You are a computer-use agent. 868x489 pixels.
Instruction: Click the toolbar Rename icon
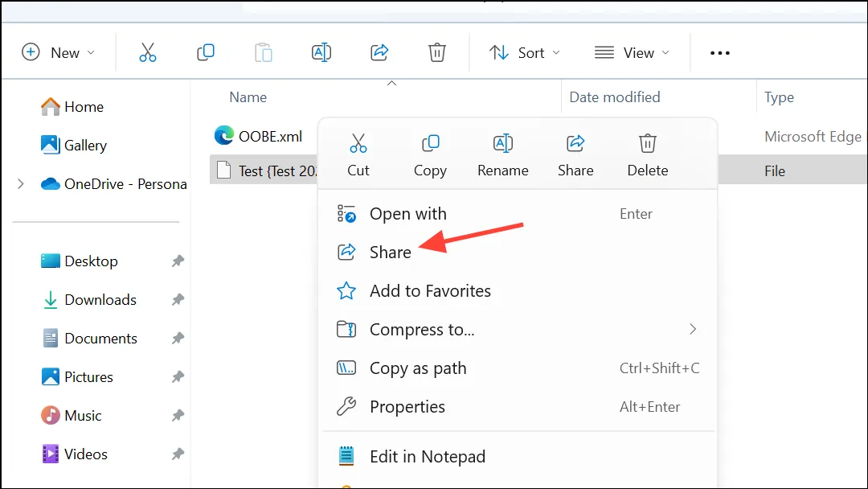[321, 52]
